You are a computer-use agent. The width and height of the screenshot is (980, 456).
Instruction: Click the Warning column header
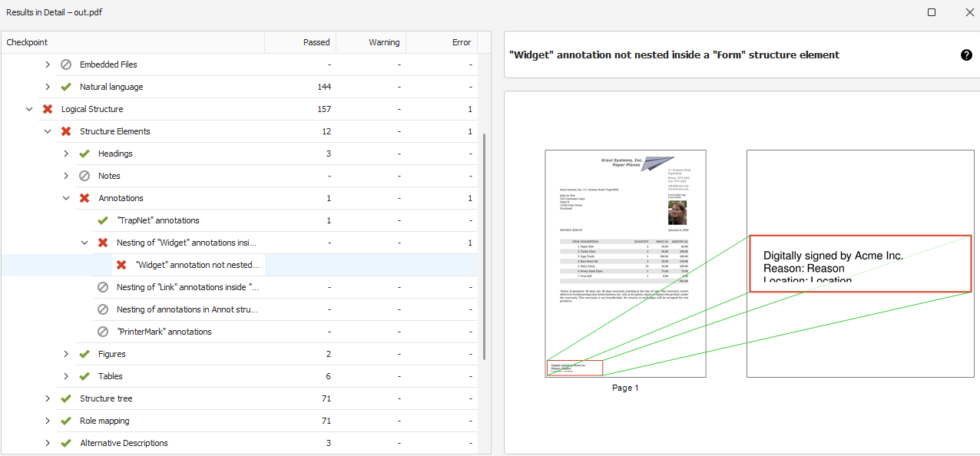pyautogui.click(x=384, y=42)
